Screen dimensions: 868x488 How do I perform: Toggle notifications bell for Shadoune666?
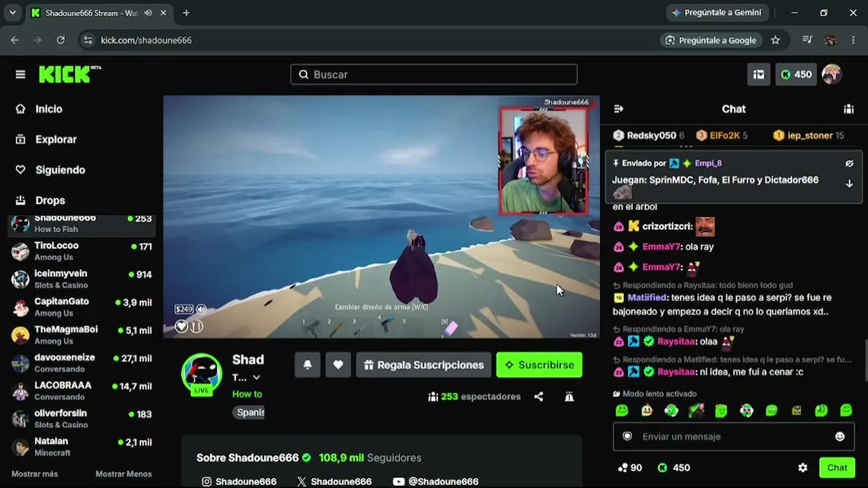click(307, 365)
